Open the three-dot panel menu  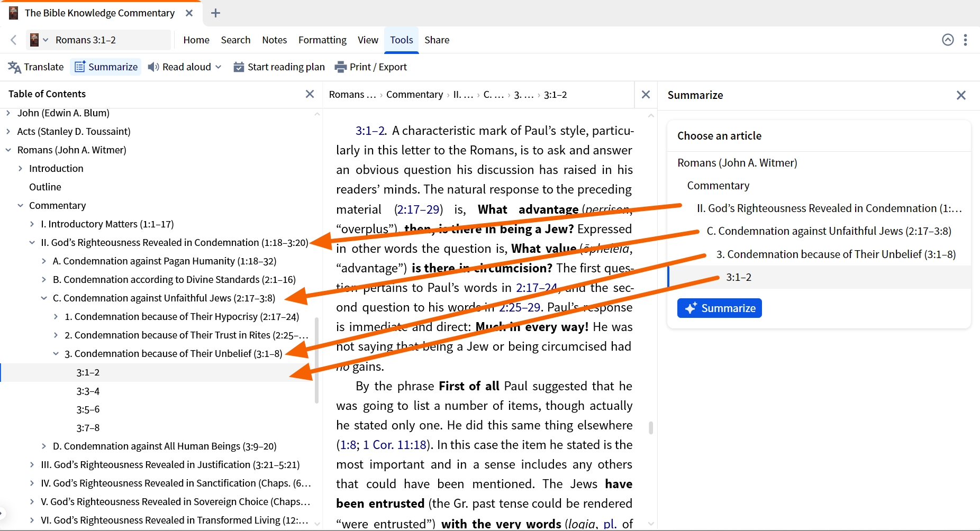[x=965, y=40]
